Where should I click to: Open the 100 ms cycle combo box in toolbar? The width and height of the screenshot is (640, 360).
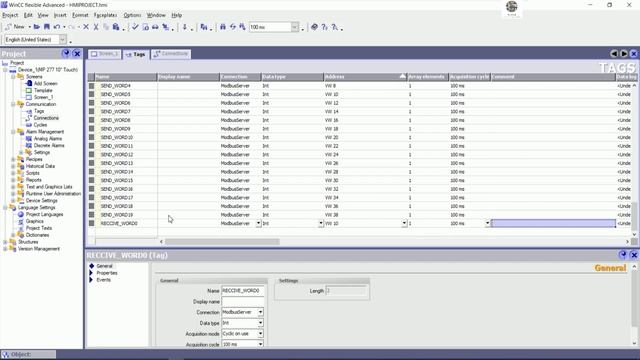[x=295, y=27]
